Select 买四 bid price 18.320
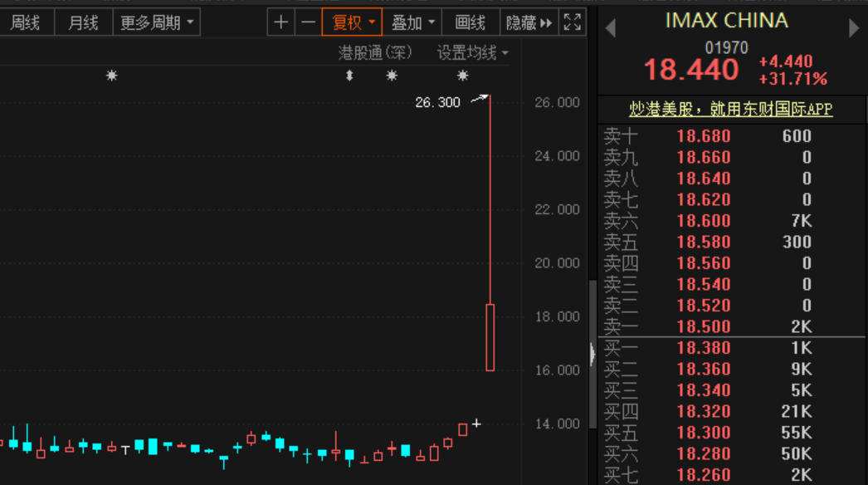Screen dimensions: 868x485 click(x=704, y=411)
